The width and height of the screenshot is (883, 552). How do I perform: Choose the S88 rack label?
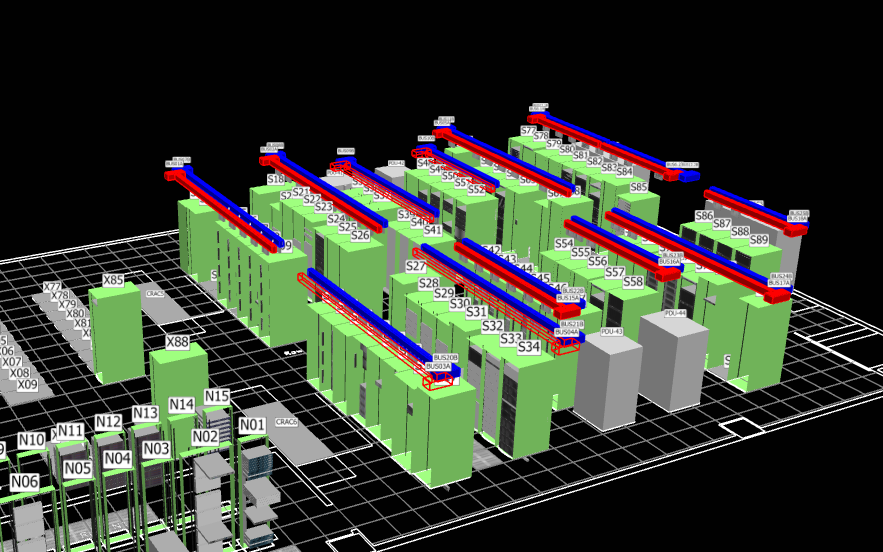[x=740, y=232]
